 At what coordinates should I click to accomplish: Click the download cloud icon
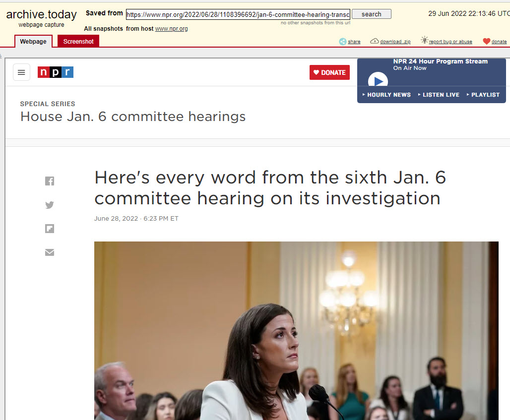coord(375,41)
